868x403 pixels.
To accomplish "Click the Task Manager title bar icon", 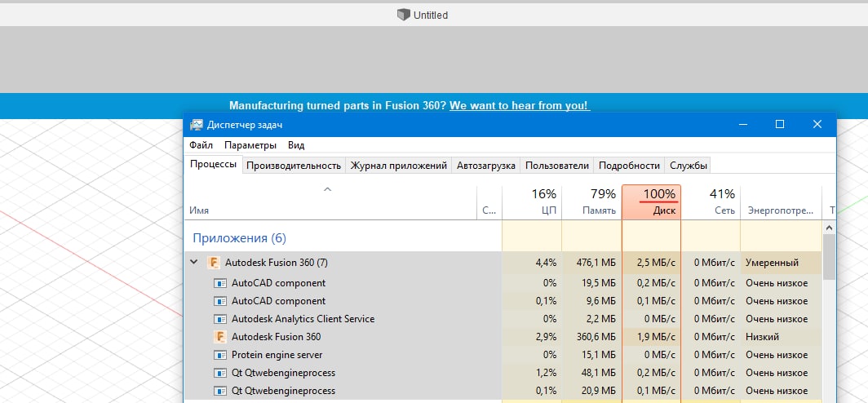I will [x=197, y=125].
